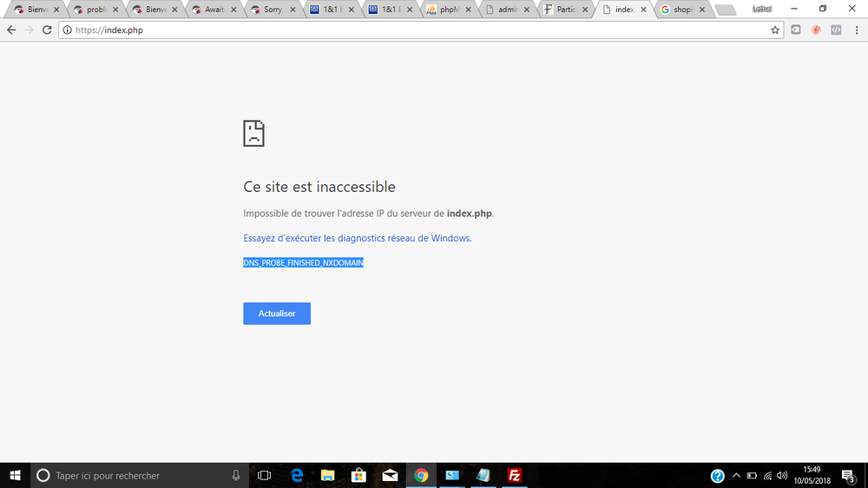Reload the current page
This screenshot has width=868, height=488.
click(47, 30)
